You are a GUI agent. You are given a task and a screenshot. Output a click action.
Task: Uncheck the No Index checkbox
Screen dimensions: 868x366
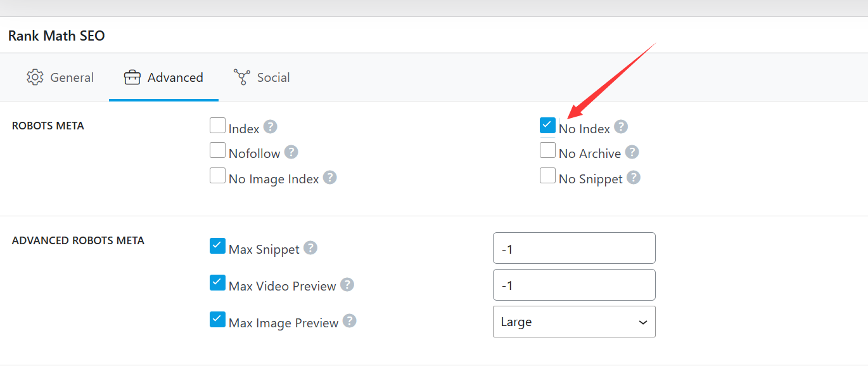(547, 126)
